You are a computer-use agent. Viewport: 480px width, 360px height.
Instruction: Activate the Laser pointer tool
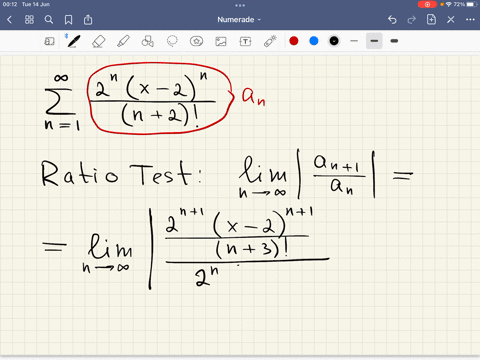tap(270, 41)
